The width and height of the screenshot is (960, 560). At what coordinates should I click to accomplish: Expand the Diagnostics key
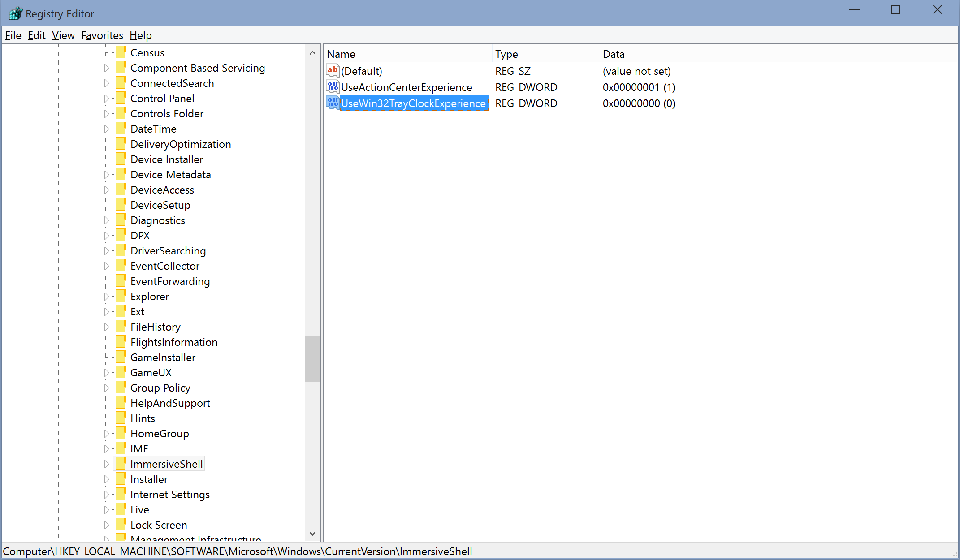[106, 220]
